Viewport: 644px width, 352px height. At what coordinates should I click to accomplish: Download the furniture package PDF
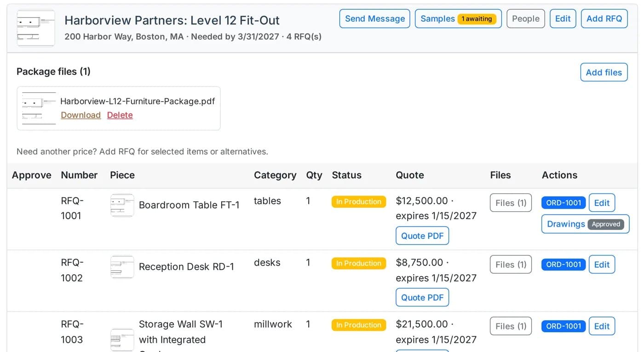coord(81,115)
